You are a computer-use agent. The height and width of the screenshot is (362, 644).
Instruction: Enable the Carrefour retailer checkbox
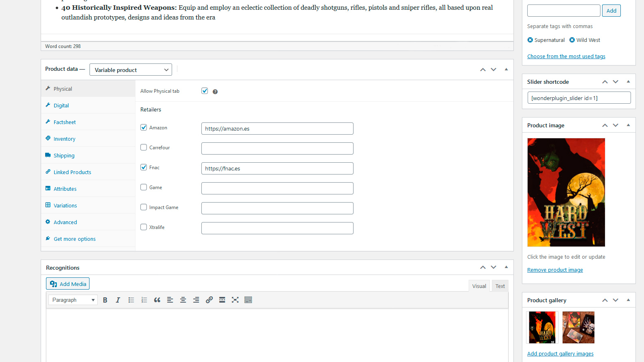(x=144, y=147)
